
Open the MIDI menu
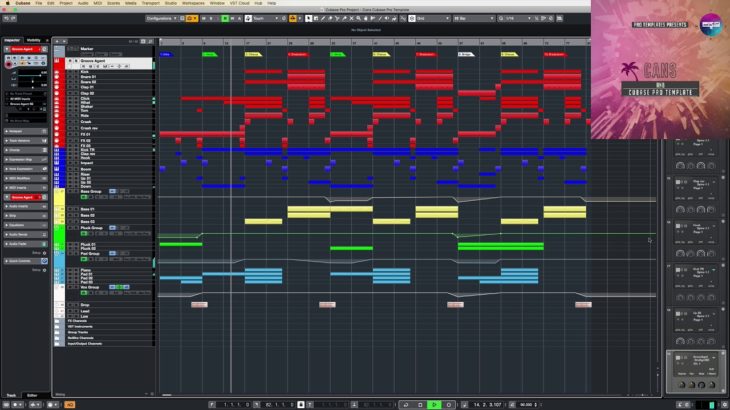98,3
